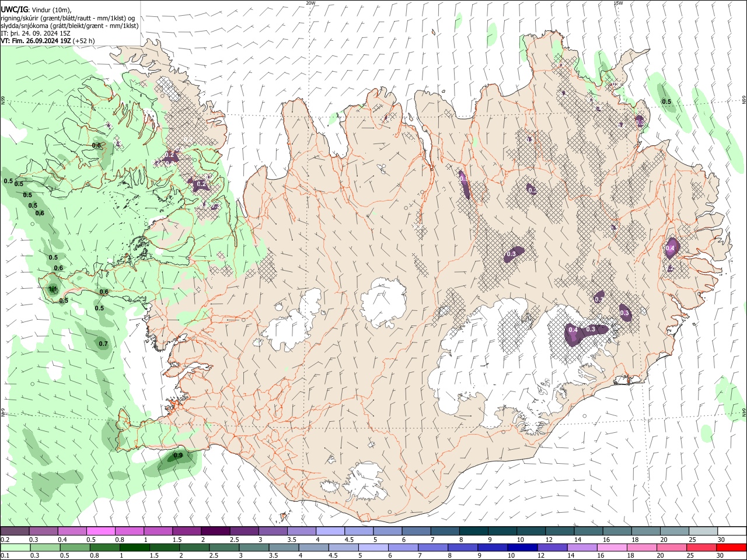The height and width of the screenshot is (560, 747).
Task: Pick the light pink 16–18 rain legend swatch
Action: click(612, 548)
